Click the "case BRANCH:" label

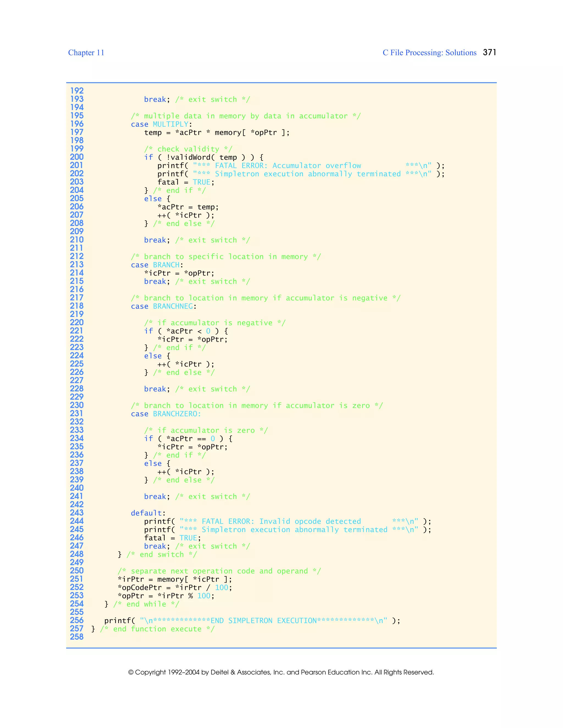click(x=157, y=265)
